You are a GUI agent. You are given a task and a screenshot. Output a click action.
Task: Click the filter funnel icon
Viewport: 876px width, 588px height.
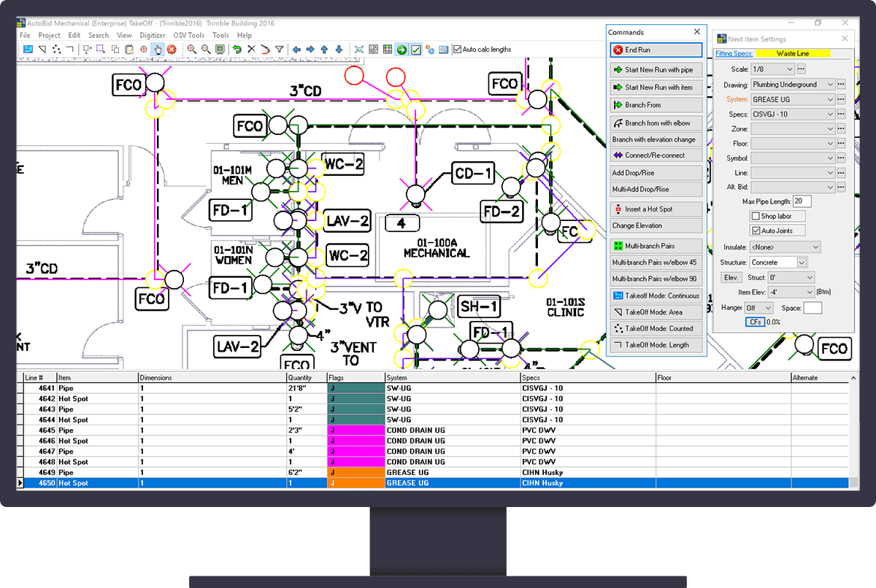(279, 50)
